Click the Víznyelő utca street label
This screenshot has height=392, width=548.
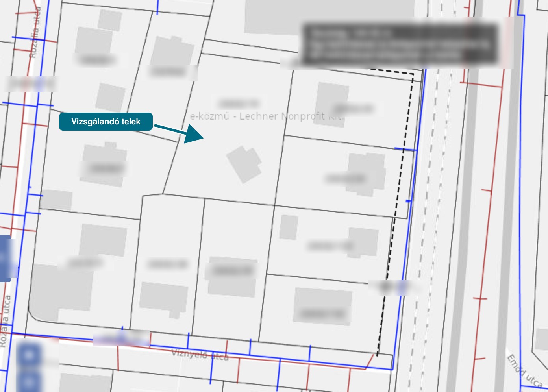click(200, 355)
